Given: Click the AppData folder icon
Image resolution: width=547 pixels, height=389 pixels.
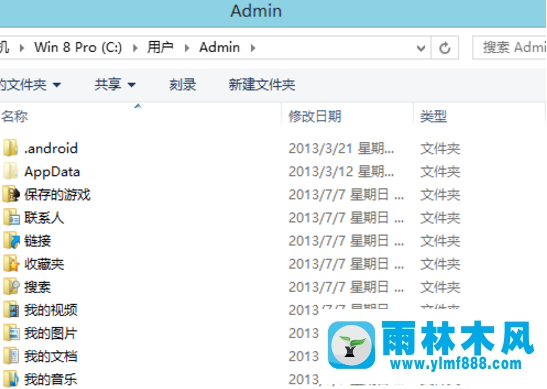Looking at the screenshot, I should [10, 171].
